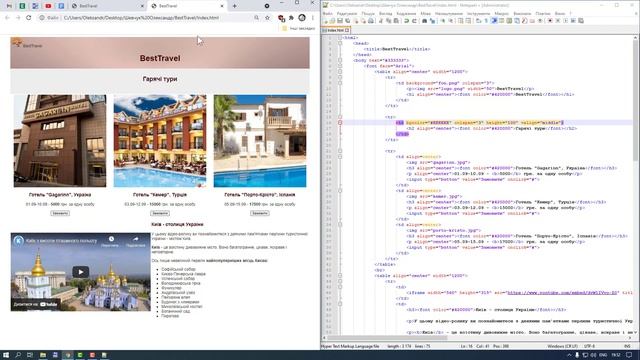Open the Пошук menu
Screen dimensions: 640x360
click(368, 13)
